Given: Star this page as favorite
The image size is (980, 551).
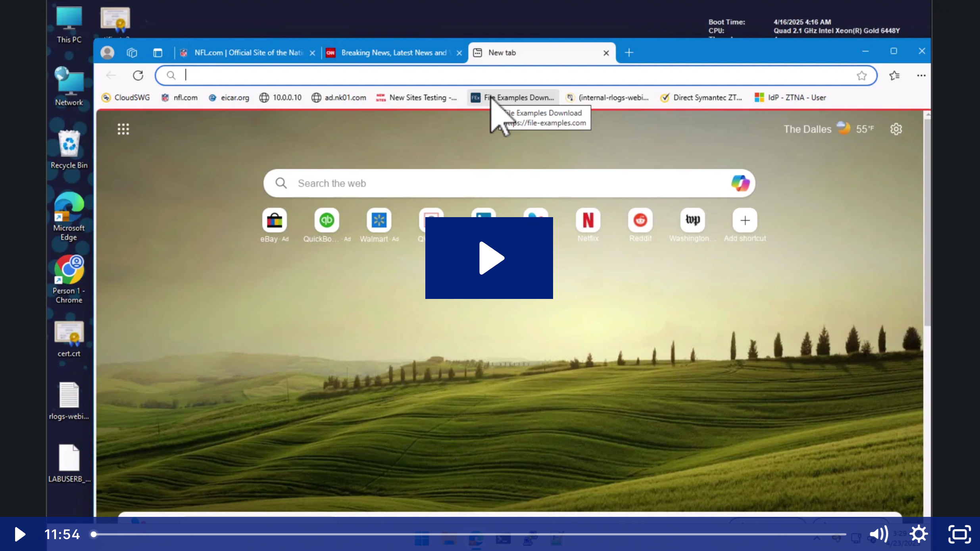Looking at the screenshot, I should pyautogui.click(x=861, y=75).
